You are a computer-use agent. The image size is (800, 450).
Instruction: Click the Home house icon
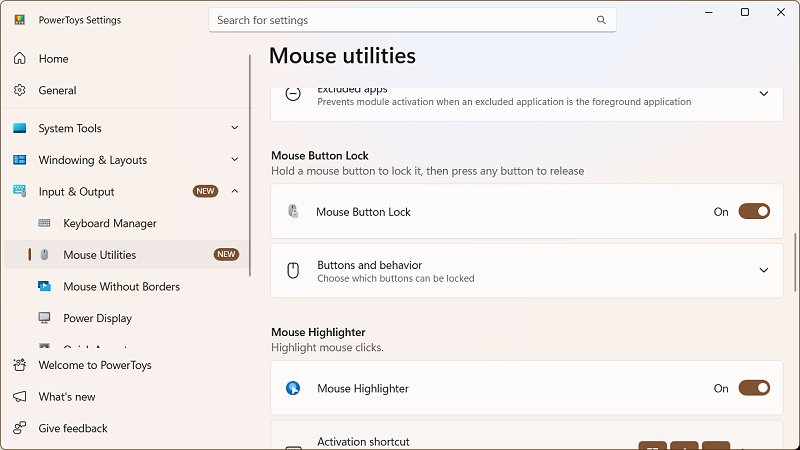pos(19,59)
